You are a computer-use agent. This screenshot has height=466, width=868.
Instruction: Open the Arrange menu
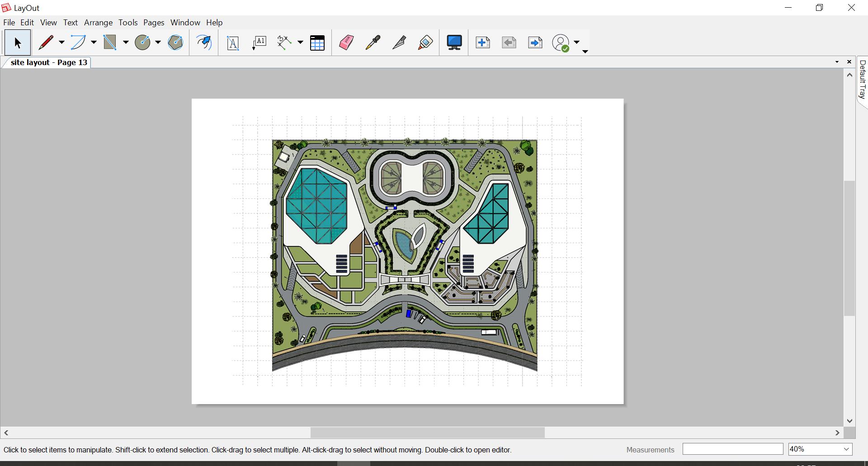click(x=98, y=23)
